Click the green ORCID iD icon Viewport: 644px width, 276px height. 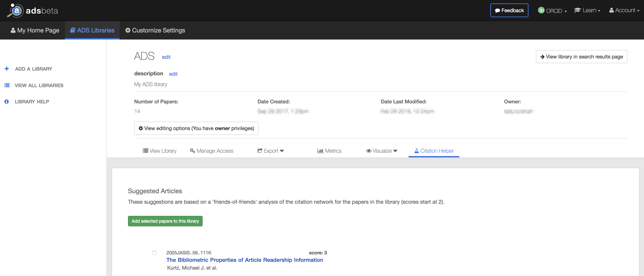[541, 10]
